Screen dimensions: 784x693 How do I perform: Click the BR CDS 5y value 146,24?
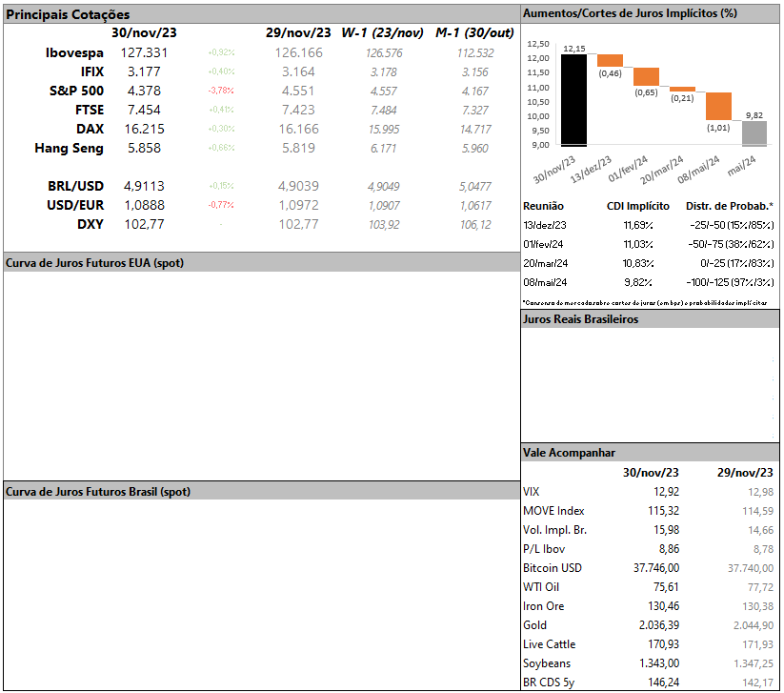[657, 683]
